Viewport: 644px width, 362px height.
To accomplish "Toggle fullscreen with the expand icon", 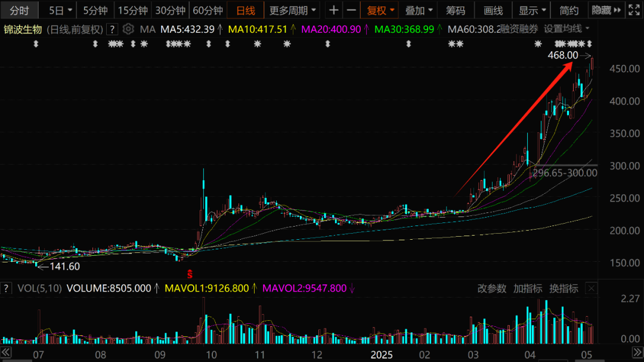I will pos(634,10).
